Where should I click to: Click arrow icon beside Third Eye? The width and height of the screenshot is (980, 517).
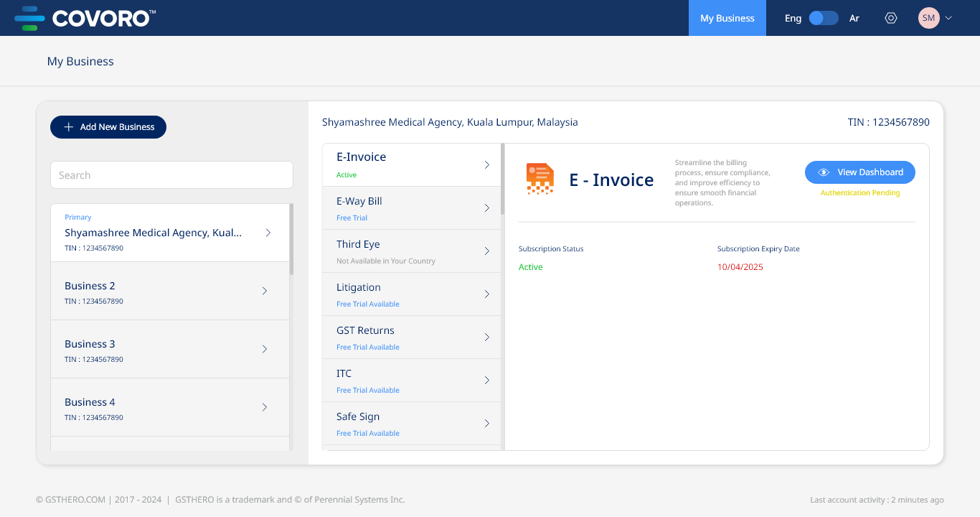click(486, 251)
